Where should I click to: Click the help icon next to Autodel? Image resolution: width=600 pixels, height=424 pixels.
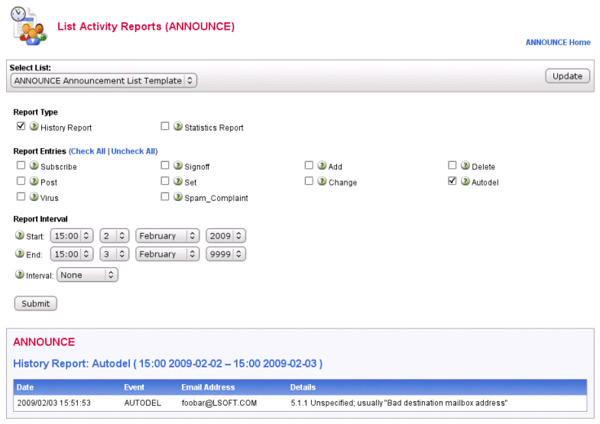coord(465,181)
